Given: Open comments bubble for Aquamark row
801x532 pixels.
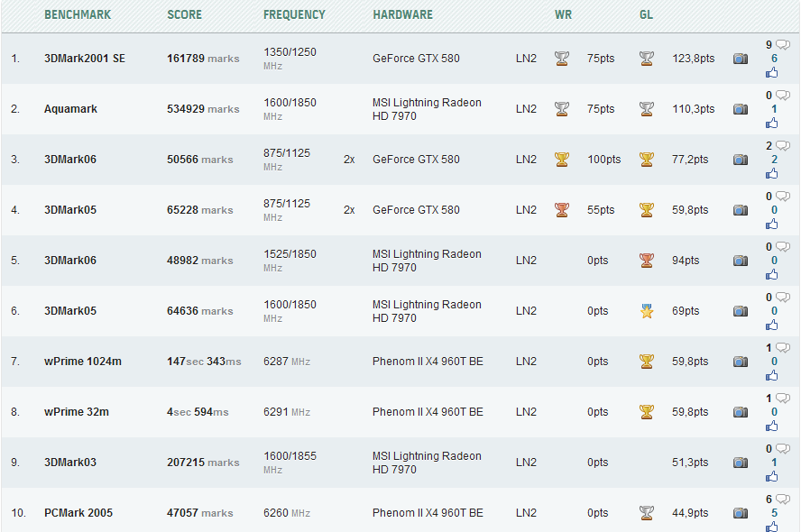Looking at the screenshot, I should point(783,96).
